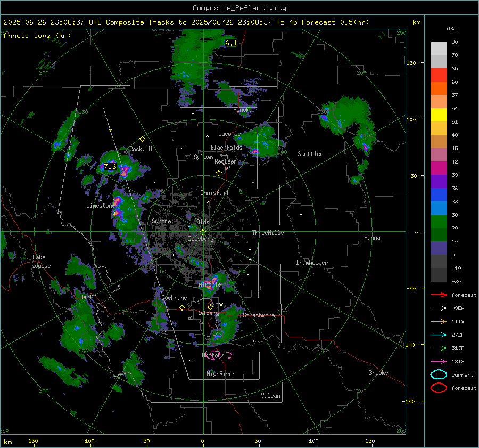Click the Olds city label
The image size is (479, 448).
click(203, 222)
